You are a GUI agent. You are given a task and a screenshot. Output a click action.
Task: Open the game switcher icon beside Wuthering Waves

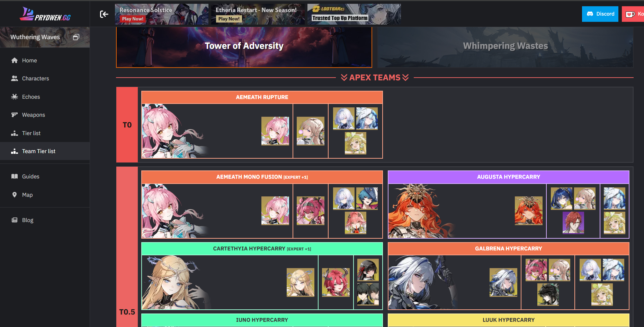click(x=76, y=37)
